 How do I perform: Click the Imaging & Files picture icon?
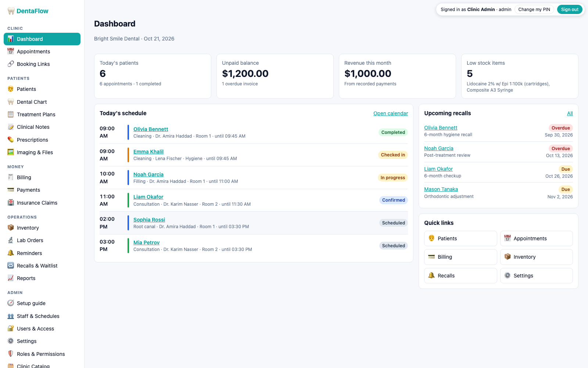(x=11, y=152)
